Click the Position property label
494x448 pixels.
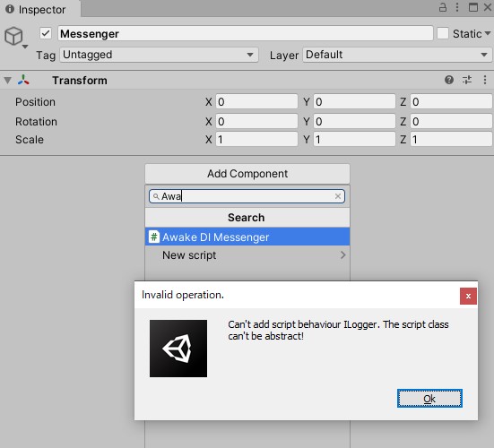[x=35, y=102]
